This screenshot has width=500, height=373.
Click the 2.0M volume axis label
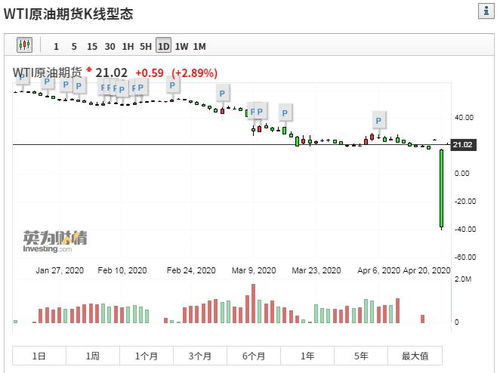click(x=463, y=279)
